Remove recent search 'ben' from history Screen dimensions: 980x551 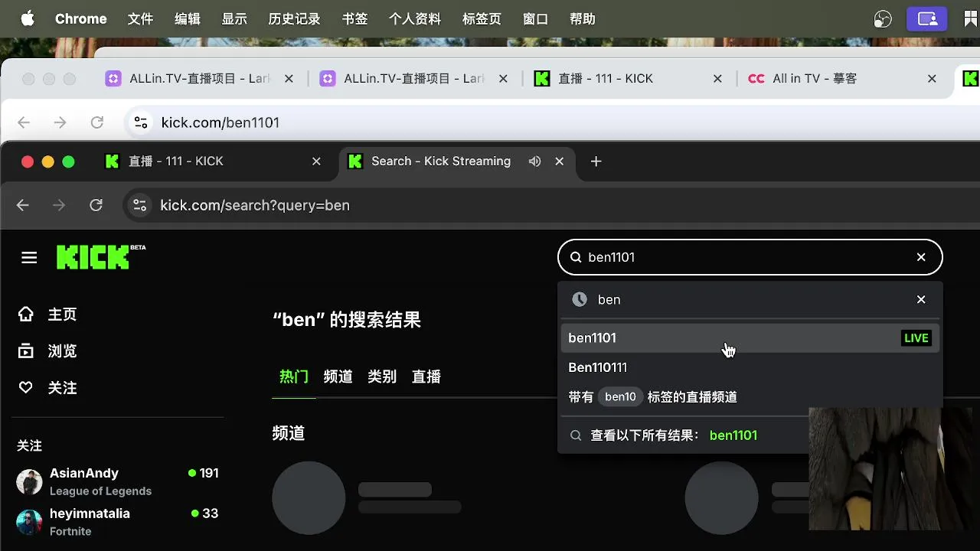pos(921,300)
